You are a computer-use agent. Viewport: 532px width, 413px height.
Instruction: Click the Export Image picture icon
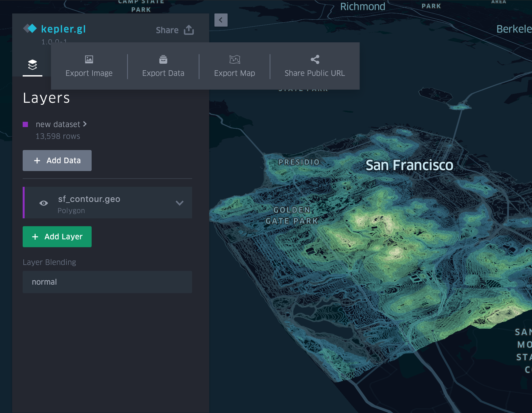coord(89,59)
